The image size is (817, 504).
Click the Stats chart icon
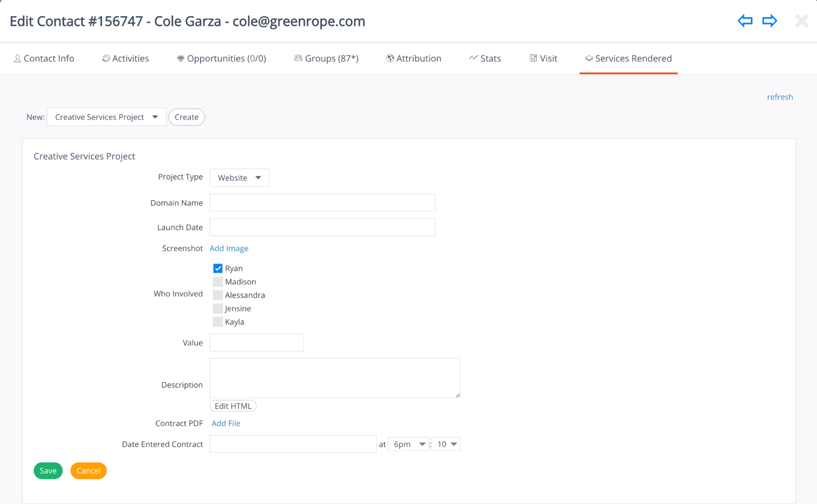pyautogui.click(x=473, y=58)
